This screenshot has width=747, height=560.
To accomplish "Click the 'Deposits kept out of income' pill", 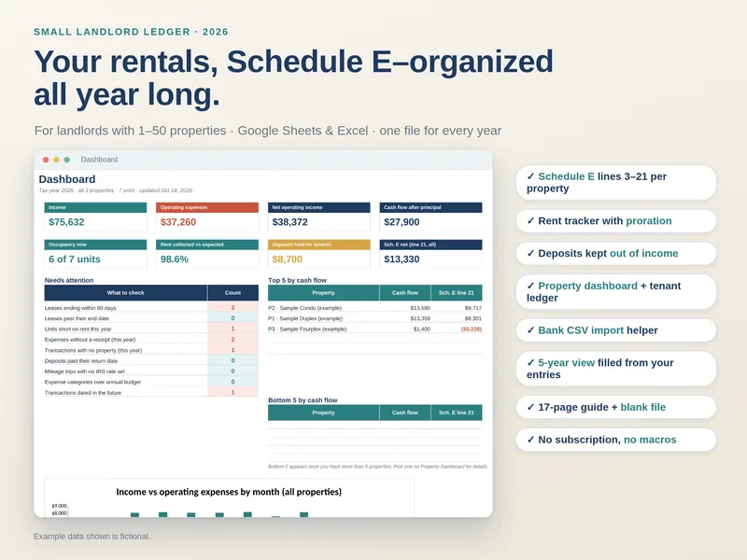I will pyautogui.click(x=616, y=253).
